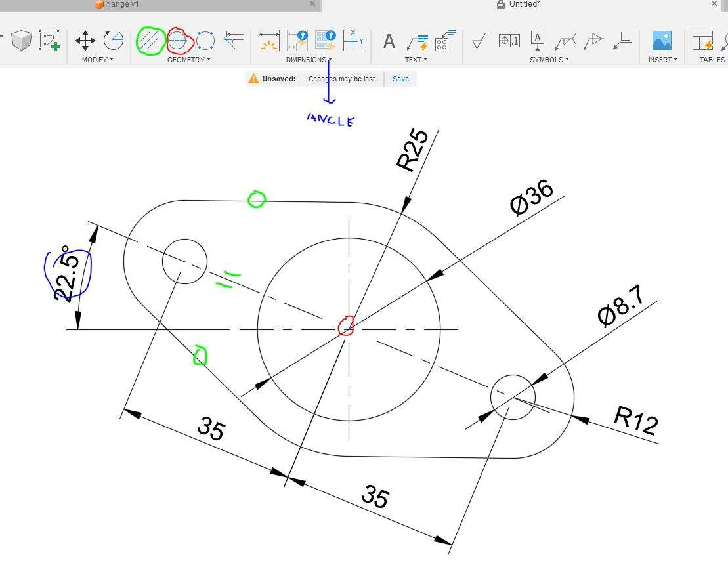Click the lower-right 35 linear dimension

coord(375,497)
